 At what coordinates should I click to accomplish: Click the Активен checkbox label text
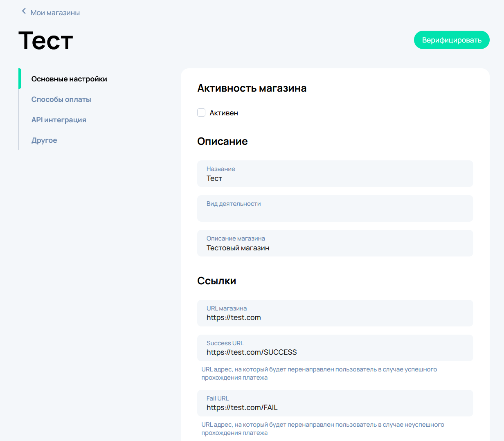tap(223, 113)
